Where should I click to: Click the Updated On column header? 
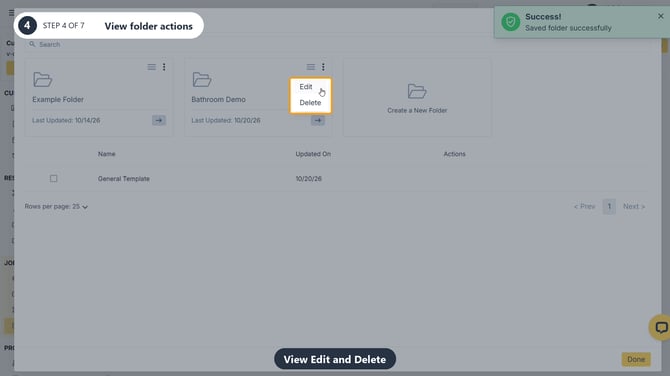(313, 154)
